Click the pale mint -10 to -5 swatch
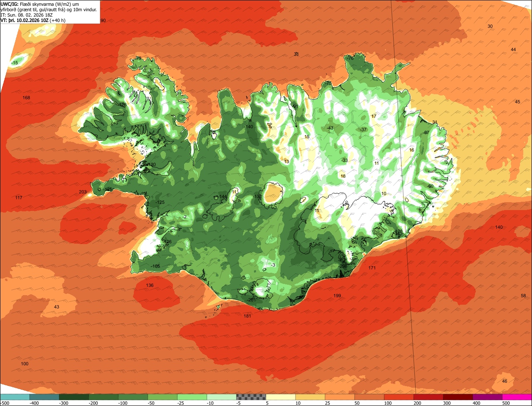The image size is (532, 406). coord(222,397)
